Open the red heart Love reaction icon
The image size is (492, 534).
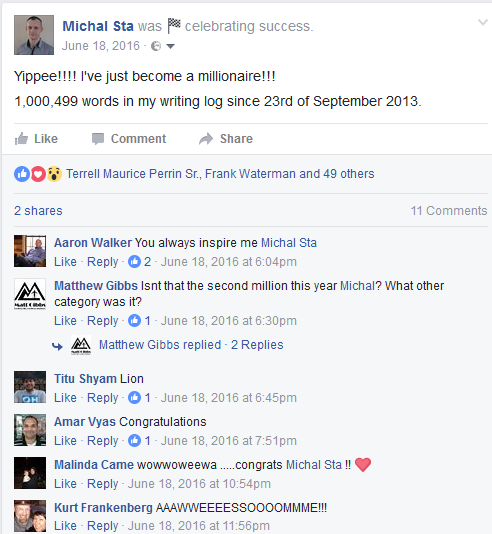click(38, 174)
